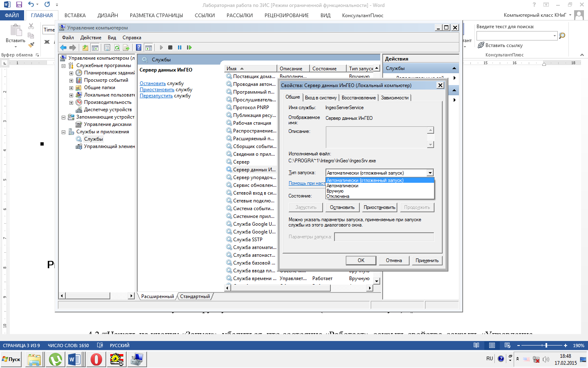Click the Format Painter brush icon
Image resolution: width=588 pixels, height=368 pixels.
coord(31,45)
